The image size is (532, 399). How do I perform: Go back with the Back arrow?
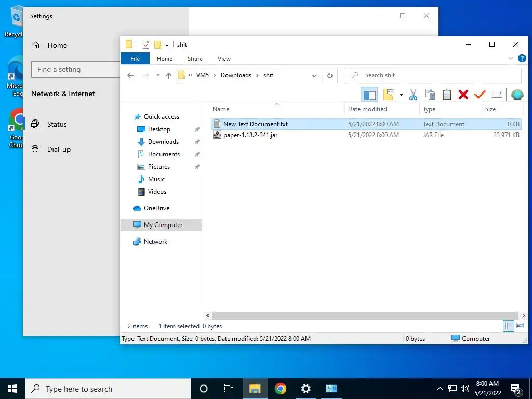(130, 75)
